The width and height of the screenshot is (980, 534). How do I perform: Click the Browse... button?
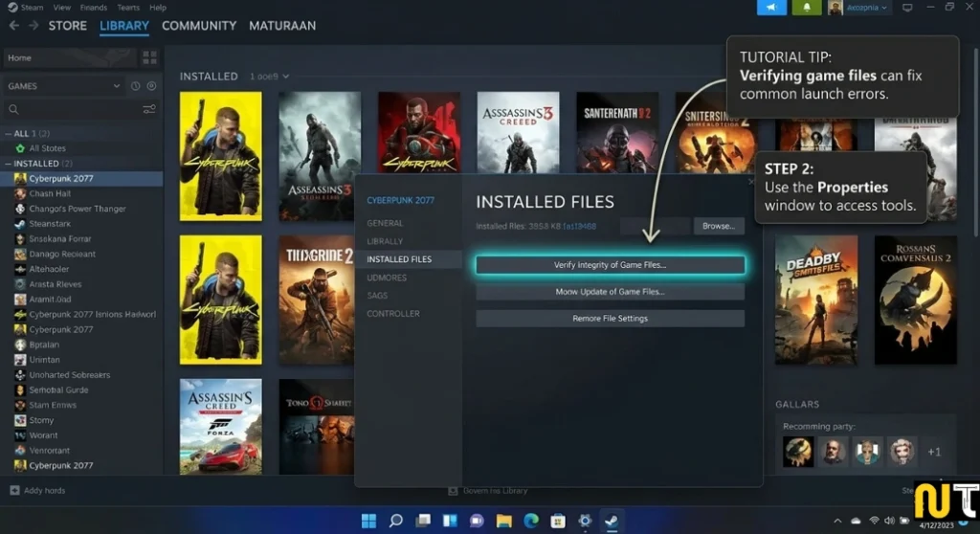coord(719,226)
